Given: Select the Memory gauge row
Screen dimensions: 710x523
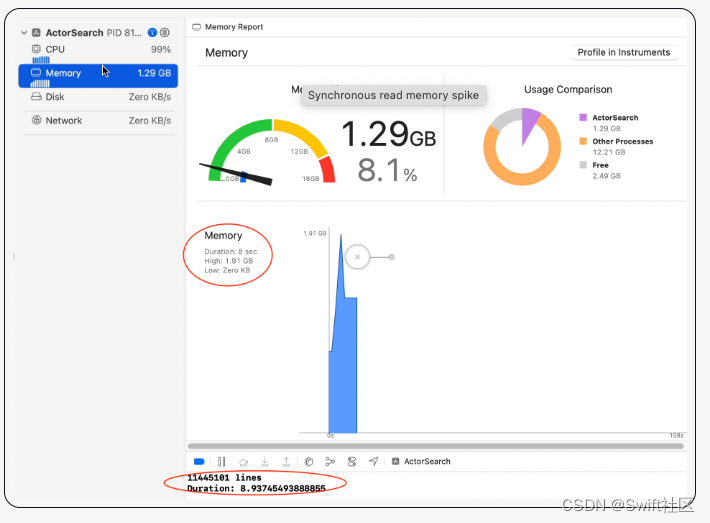Looking at the screenshot, I should tap(98, 76).
